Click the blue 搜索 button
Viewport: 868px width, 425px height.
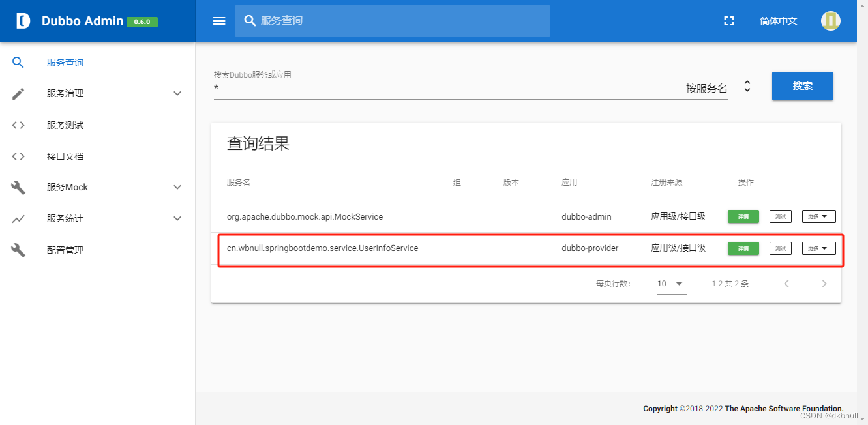(x=803, y=86)
